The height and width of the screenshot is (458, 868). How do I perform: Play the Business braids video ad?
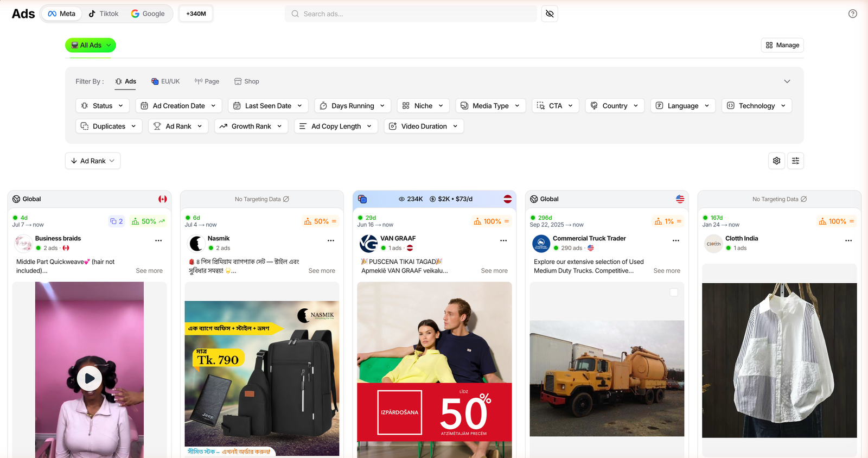pyautogui.click(x=90, y=378)
